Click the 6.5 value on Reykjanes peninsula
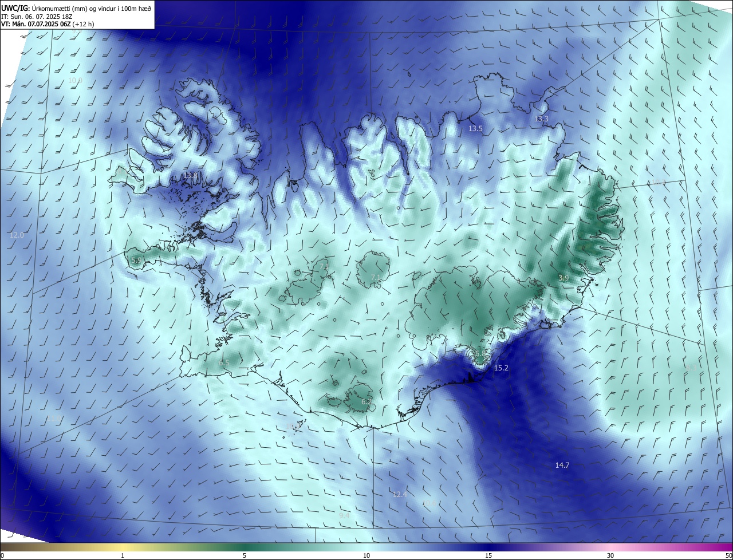 coord(224,363)
